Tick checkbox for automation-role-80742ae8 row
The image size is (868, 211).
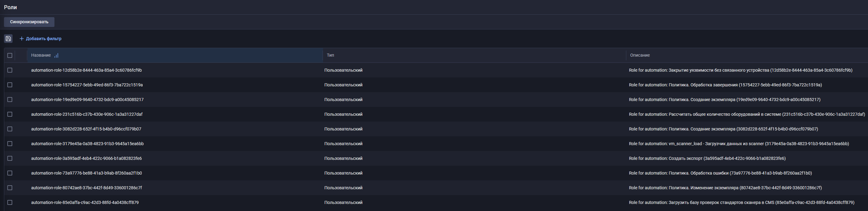tap(10, 188)
